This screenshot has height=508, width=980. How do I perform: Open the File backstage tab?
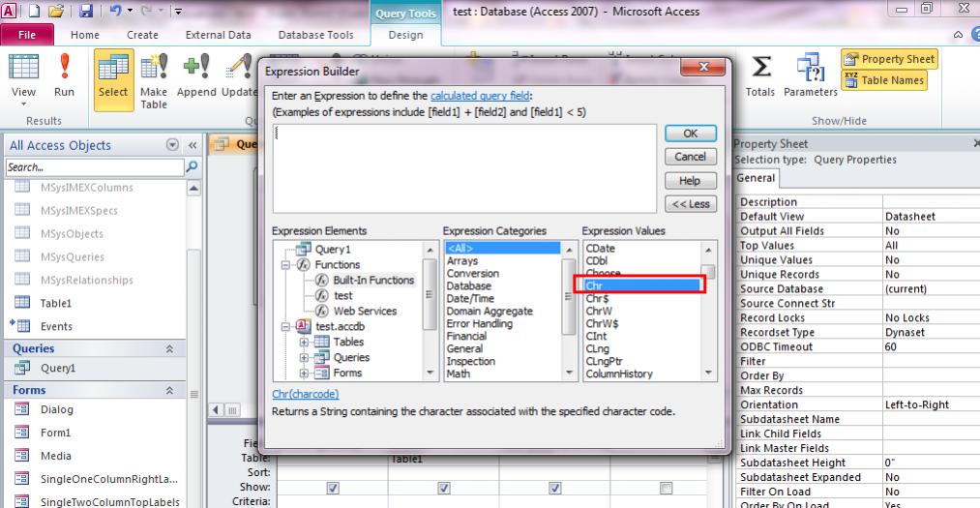pyautogui.click(x=27, y=35)
